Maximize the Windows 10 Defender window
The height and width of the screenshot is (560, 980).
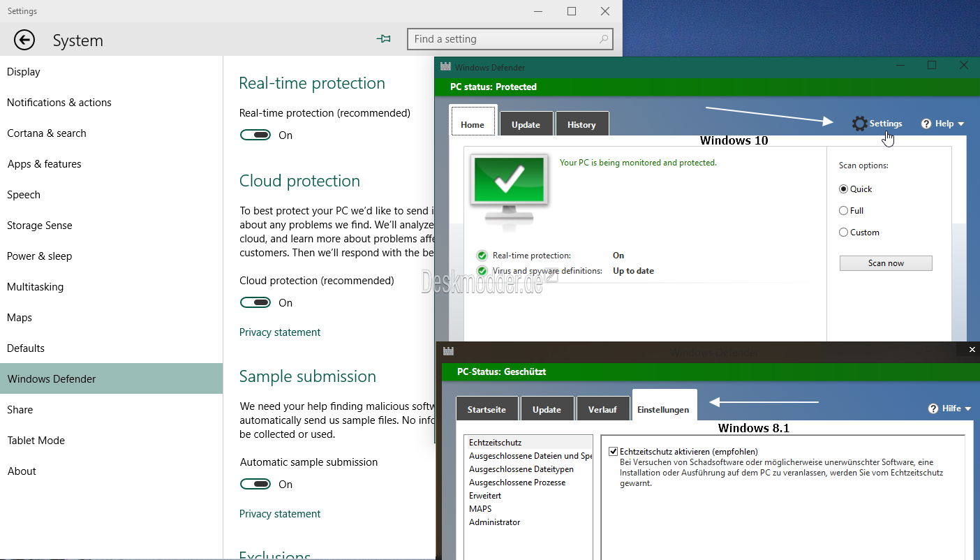(932, 65)
